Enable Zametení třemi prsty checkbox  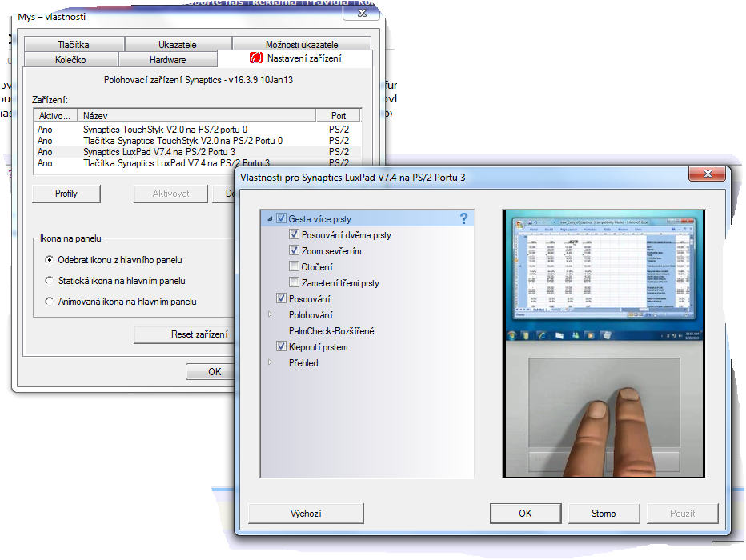pos(294,282)
